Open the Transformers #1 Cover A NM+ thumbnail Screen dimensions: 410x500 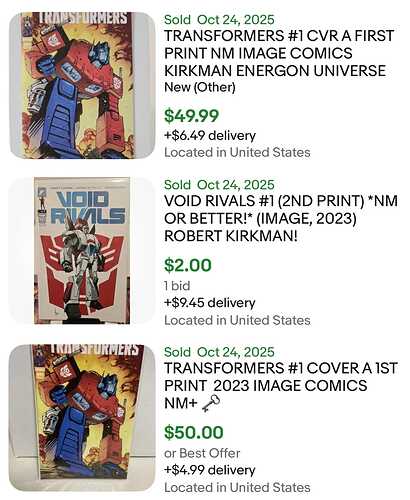tap(82, 418)
